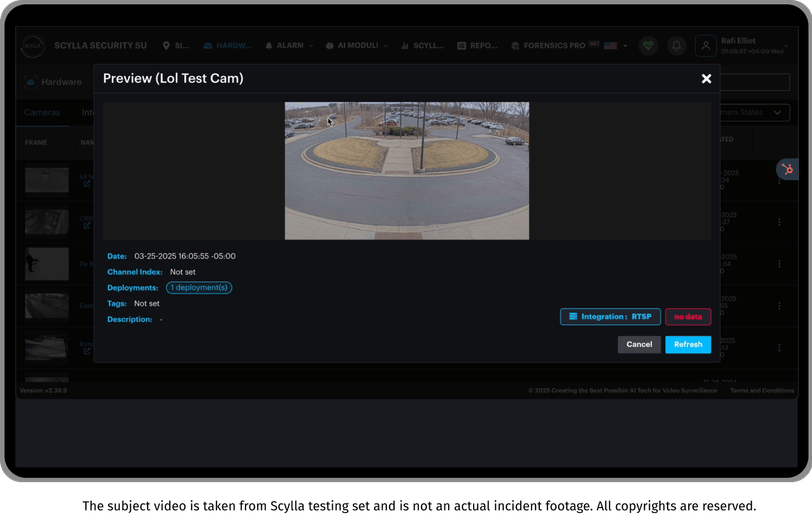Click the Tags label
This screenshot has width=812, height=519.
(x=117, y=304)
